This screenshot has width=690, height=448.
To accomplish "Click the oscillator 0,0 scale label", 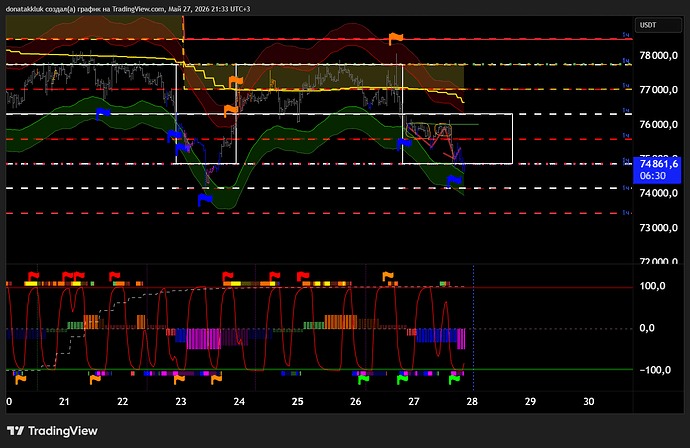I will coord(647,328).
